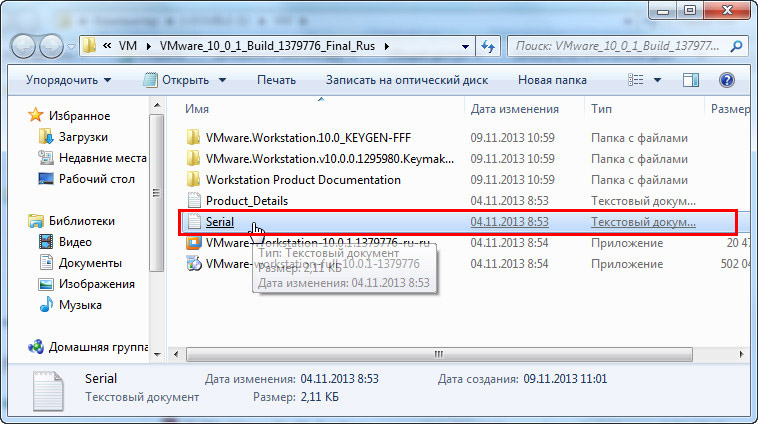Viewport: 758px width, 424px height.
Task: Click Новая папка button
Action: click(x=552, y=80)
